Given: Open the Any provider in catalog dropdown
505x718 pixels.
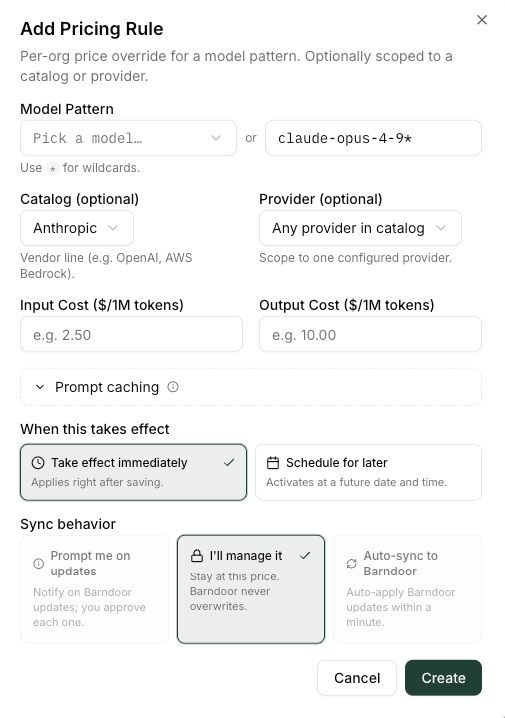Looking at the screenshot, I should [360, 228].
